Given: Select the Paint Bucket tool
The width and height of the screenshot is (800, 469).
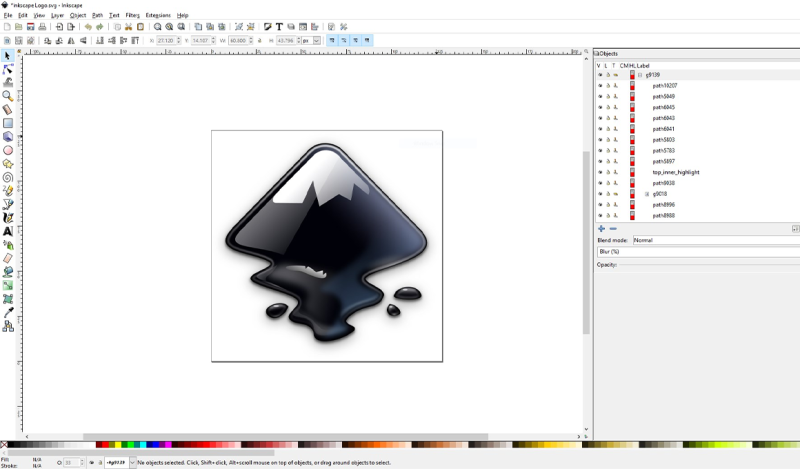Looking at the screenshot, I should pos(8,272).
